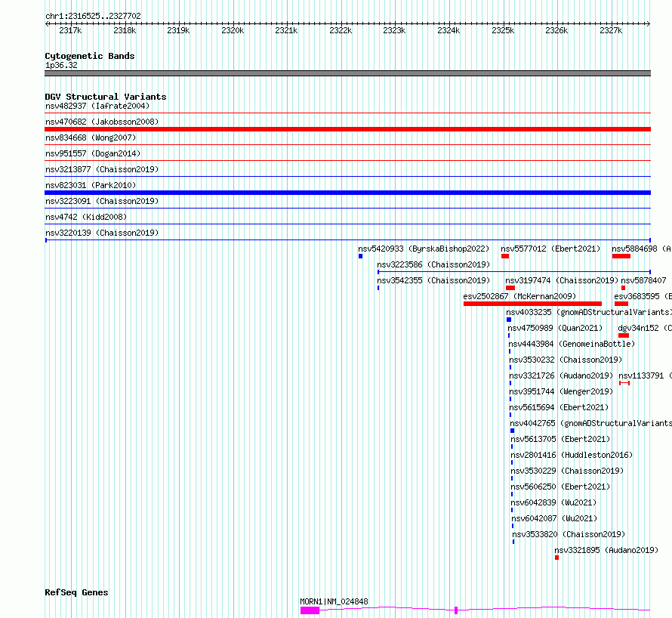
Task: Click nsv5615694 (Ebert2021) label
Action: [559, 407]
